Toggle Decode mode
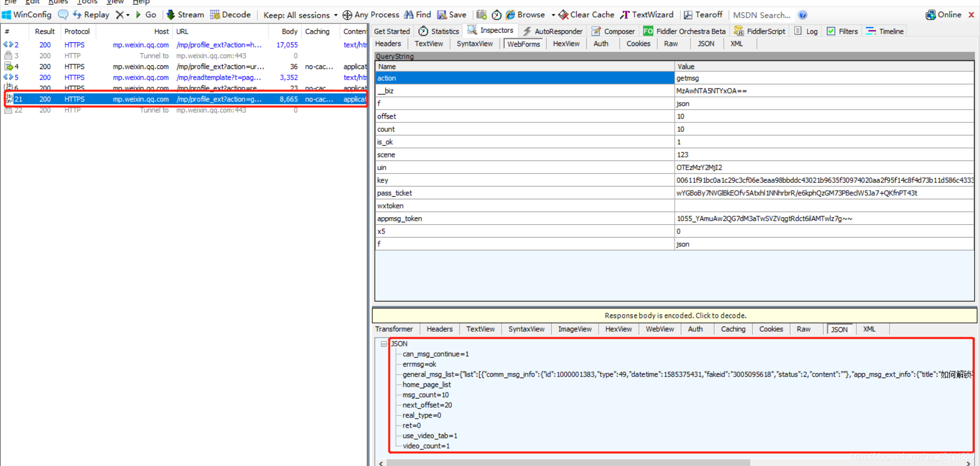Screen dimensions: 980x466 click(230, 15)
